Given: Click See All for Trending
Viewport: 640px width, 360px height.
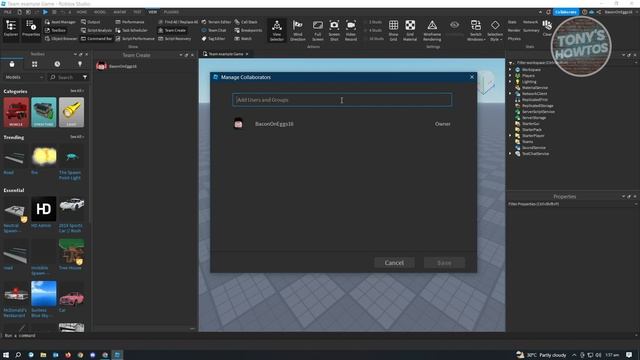Looking at the screenshot, I should (76, 137).
